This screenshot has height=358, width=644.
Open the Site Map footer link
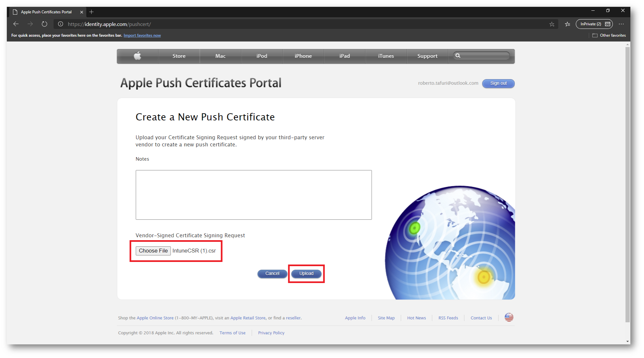[x=386, y=318]
